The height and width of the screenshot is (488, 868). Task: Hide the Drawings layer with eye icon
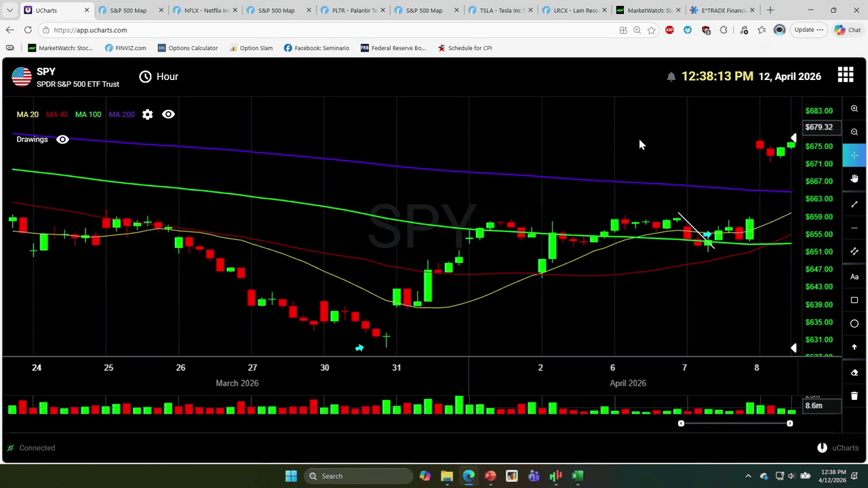pyautogui.click(x=62, y=140)
